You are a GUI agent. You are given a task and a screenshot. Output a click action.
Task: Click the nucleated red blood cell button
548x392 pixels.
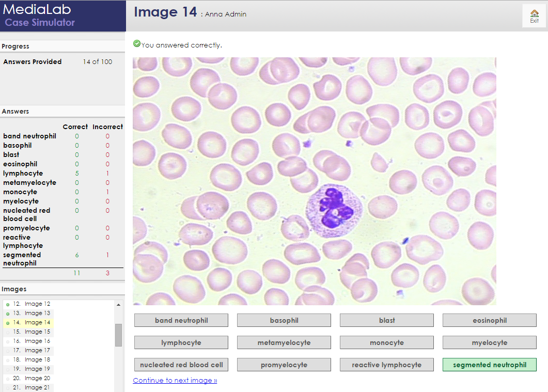click(181, 365)
